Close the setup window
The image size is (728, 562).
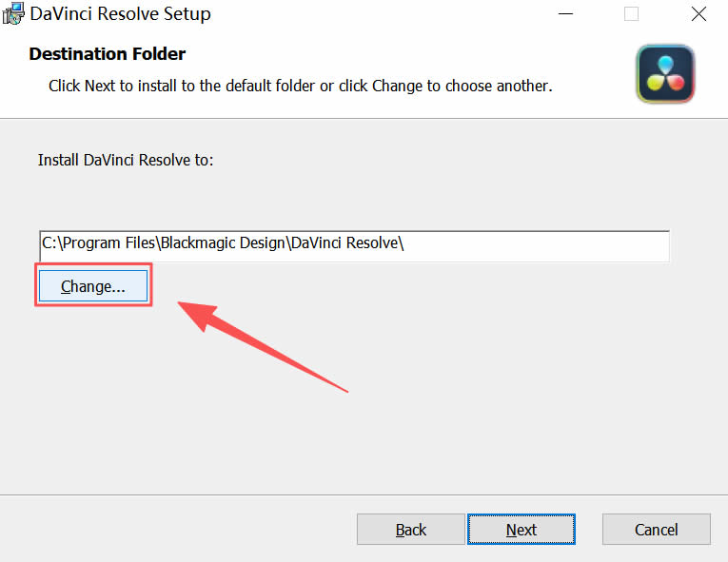(x=698, y=14)
